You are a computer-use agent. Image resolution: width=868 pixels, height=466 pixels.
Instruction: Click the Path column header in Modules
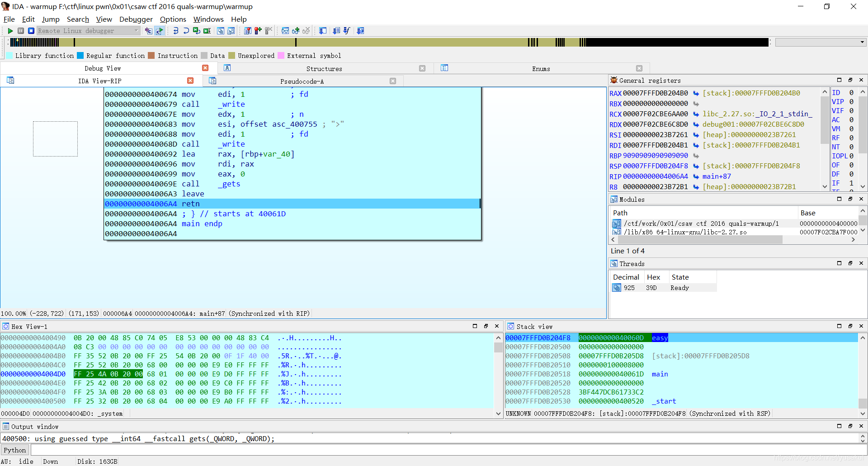click(703, 213)
